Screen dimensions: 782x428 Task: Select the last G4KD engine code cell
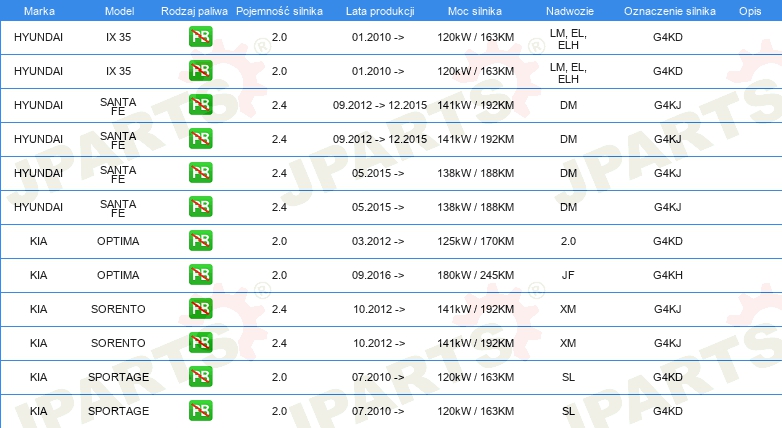pyautogui.click(x=668, y=411)
